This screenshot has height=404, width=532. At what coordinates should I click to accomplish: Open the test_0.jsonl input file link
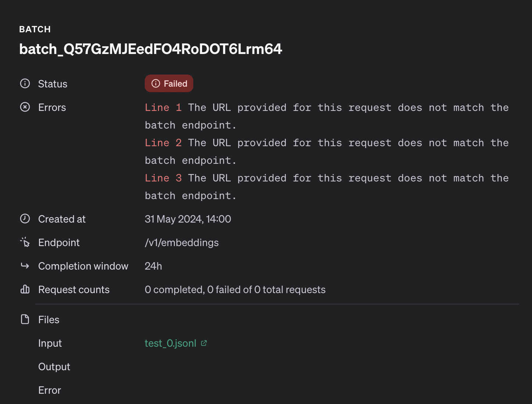170,343
